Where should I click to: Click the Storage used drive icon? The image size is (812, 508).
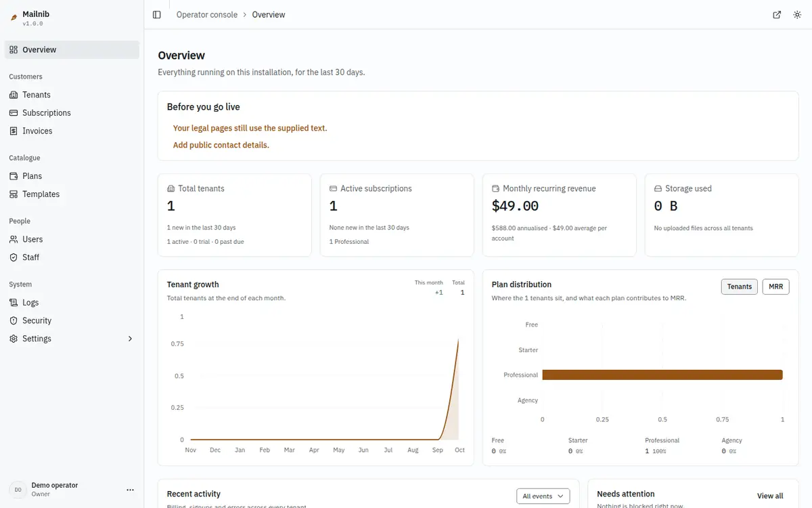pos(658,189)
